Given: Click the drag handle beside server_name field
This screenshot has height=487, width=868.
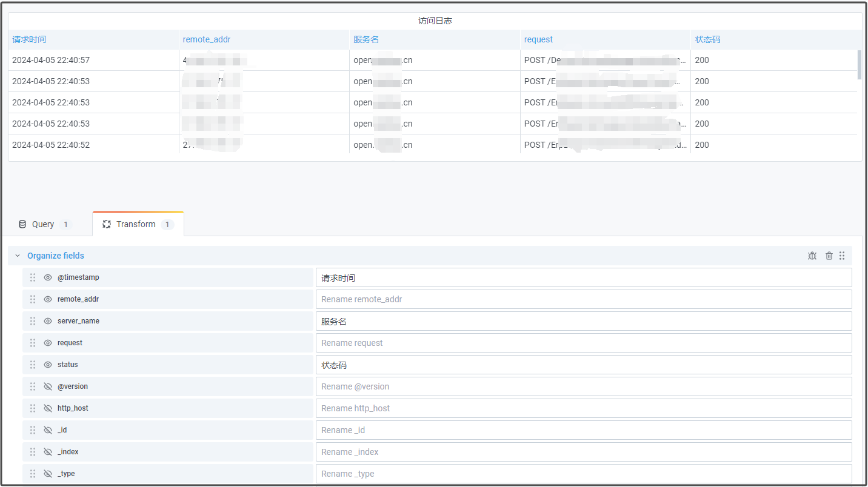Looking at the screenshot, I should pyautogui.click(x=33, y=321).
